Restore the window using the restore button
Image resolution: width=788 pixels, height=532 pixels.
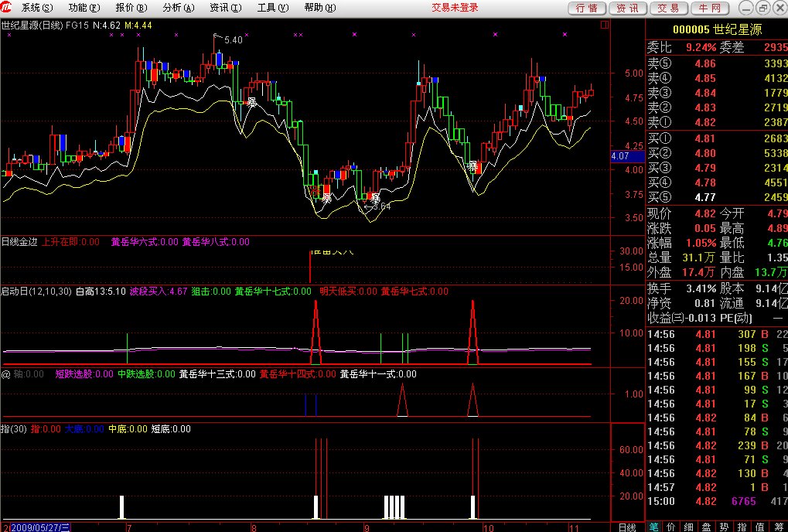762,8
